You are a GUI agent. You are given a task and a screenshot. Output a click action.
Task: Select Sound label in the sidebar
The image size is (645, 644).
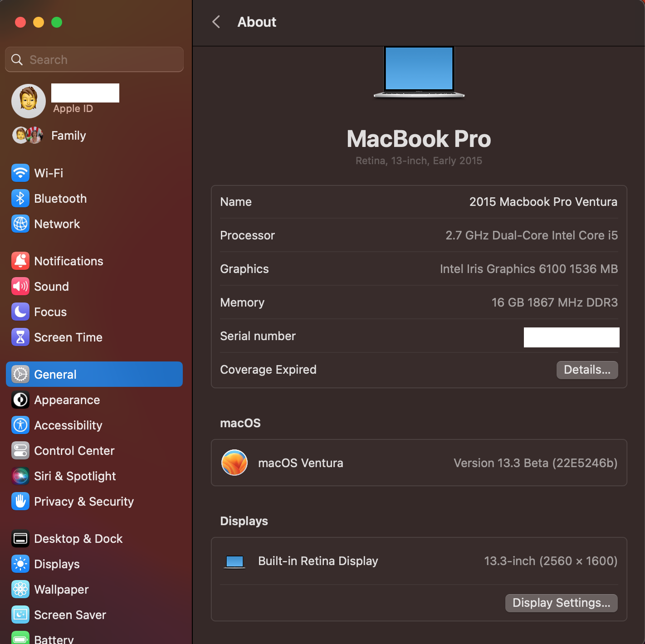click(52, 287)
